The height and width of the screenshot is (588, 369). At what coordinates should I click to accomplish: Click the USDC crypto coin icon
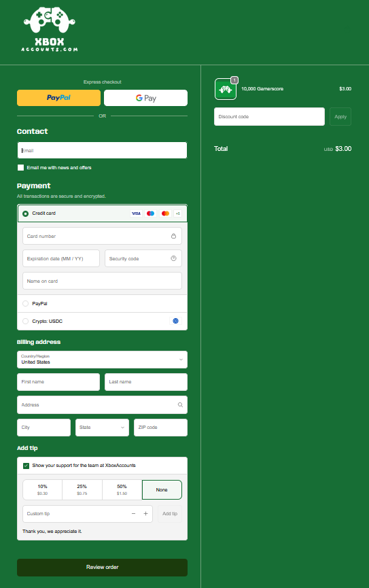(x=175, y=321)
